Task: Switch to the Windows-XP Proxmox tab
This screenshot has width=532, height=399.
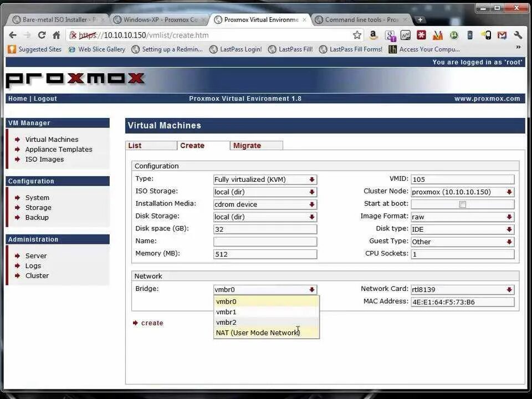Action: click(x=159, y=20)
